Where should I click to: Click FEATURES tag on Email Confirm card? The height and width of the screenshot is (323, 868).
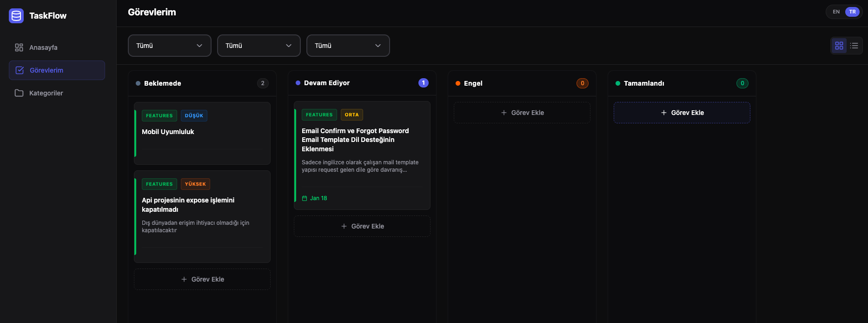(x=319, y=114)
